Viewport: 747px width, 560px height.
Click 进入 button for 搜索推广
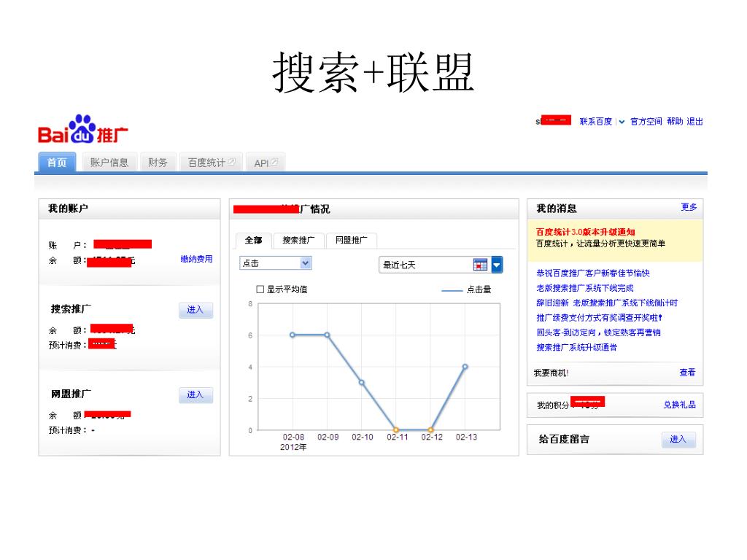[x=196, y=310]
